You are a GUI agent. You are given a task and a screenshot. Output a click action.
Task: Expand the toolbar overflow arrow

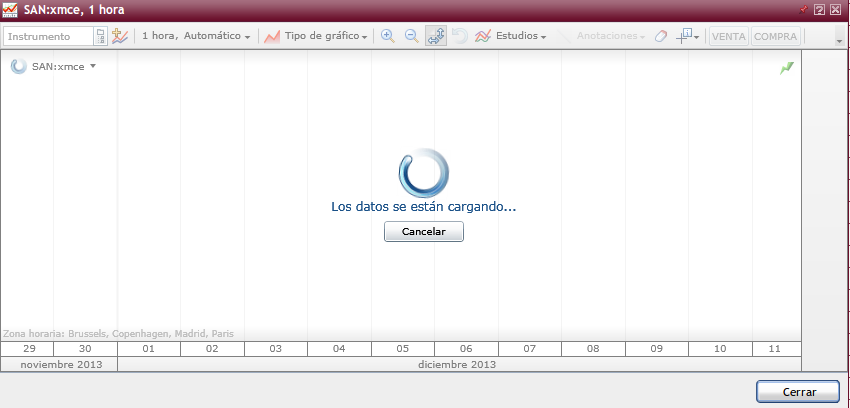tap(840, 40)
